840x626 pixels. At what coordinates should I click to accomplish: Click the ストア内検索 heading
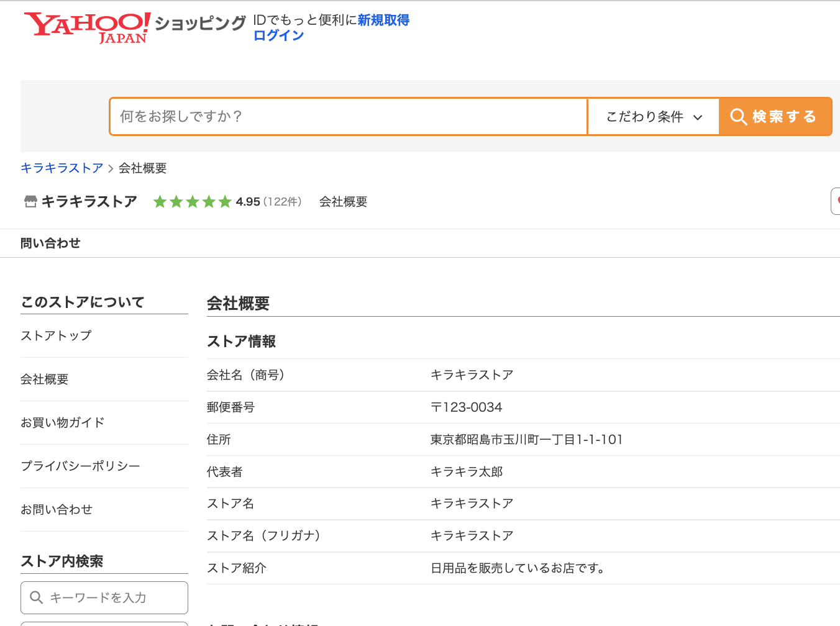(62, 561)
